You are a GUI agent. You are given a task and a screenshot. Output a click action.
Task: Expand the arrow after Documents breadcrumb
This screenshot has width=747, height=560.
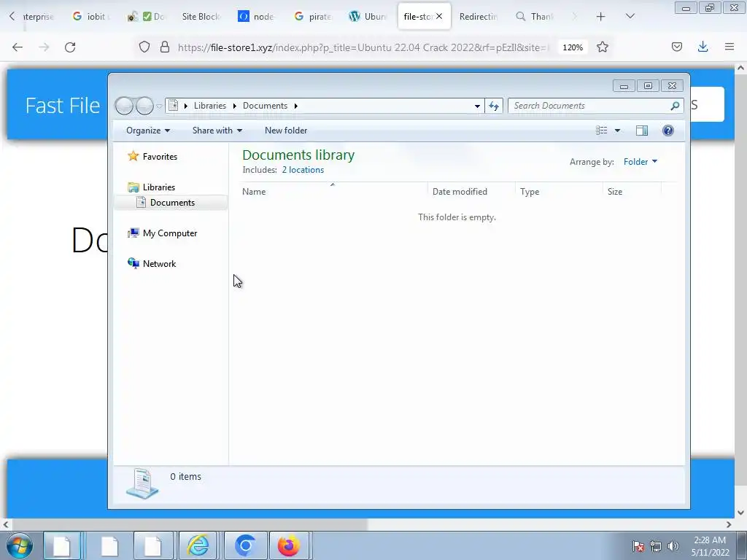tap(296, 106)
